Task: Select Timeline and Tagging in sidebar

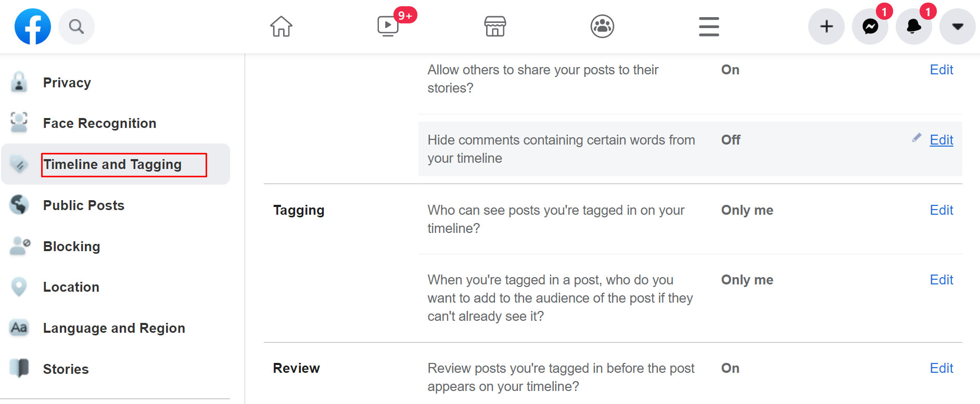Action: [x=112, y=165]
